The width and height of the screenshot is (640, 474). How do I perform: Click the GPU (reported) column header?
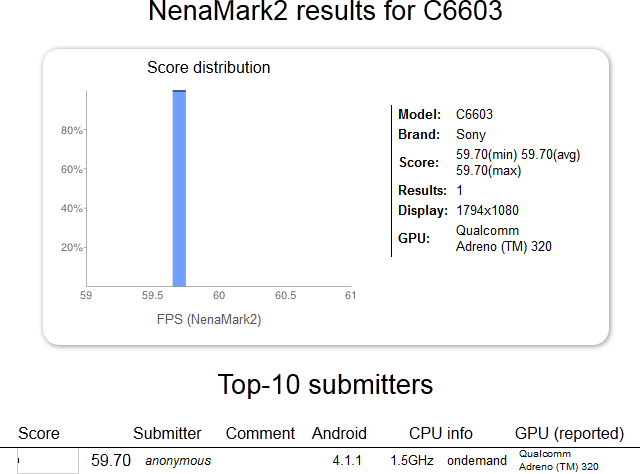[x=569, y=434]
